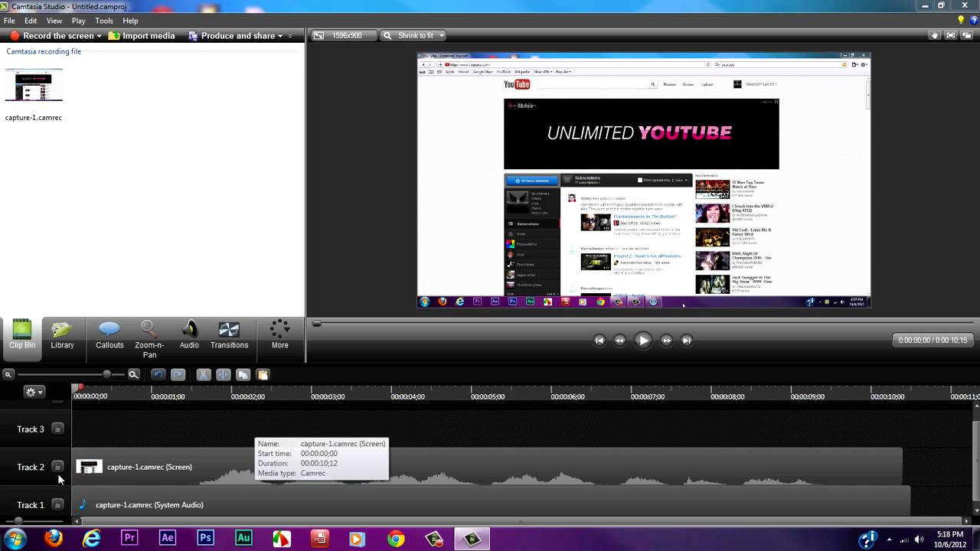
Task: Expand the Record the screen dropdown arrow
Action: [100, 36]
